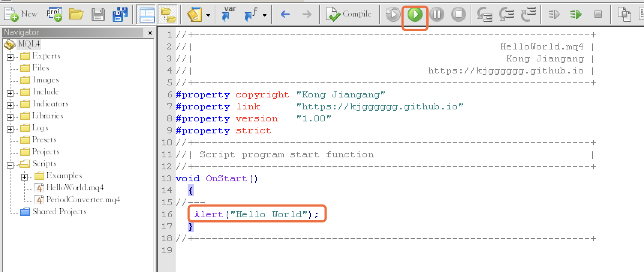Select HelloWorld.mq4 in the Navigator
Image resolution: width=644 pixels, height=272 pixels.
(75, 187)
